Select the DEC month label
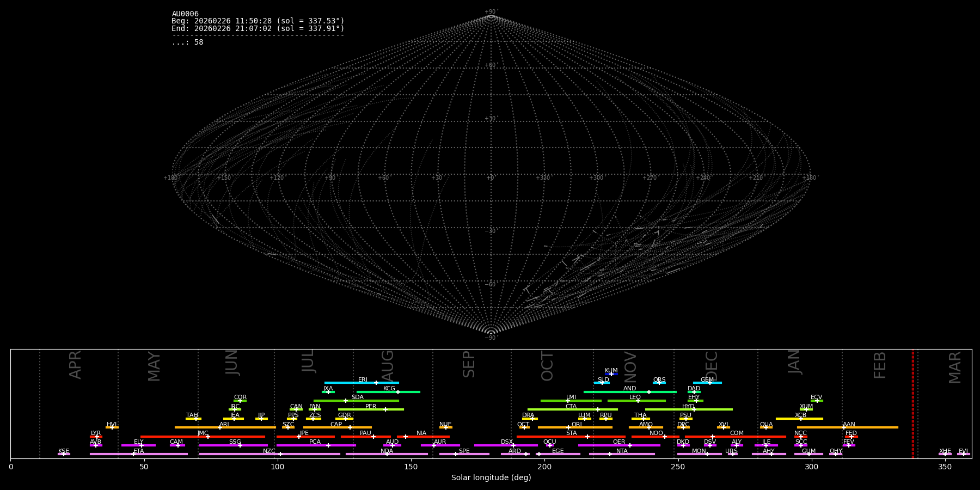Image resolution: width=980 pixels, height=490 pixels. pyautogui.click(x=712, y=366)
